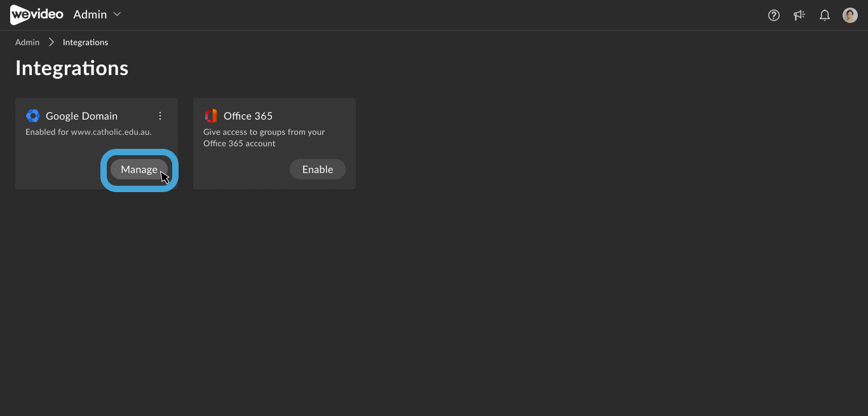Open the help question mark icon
This screenshot has height=416, width=868.
tap(774, 15)
